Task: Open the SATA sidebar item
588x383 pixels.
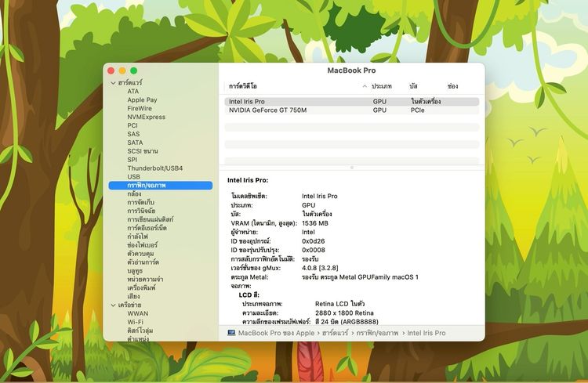Action: pyautogui.click(x=135, y=143)
